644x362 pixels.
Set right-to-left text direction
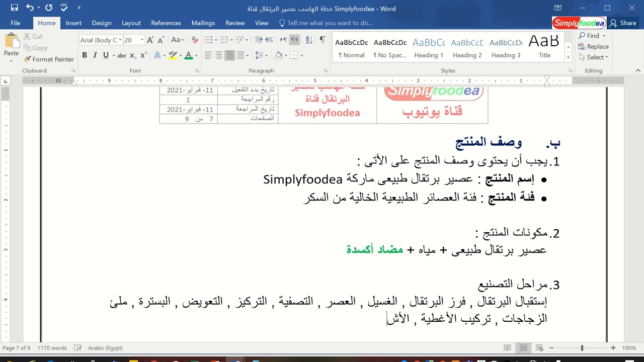coord(295,40)
